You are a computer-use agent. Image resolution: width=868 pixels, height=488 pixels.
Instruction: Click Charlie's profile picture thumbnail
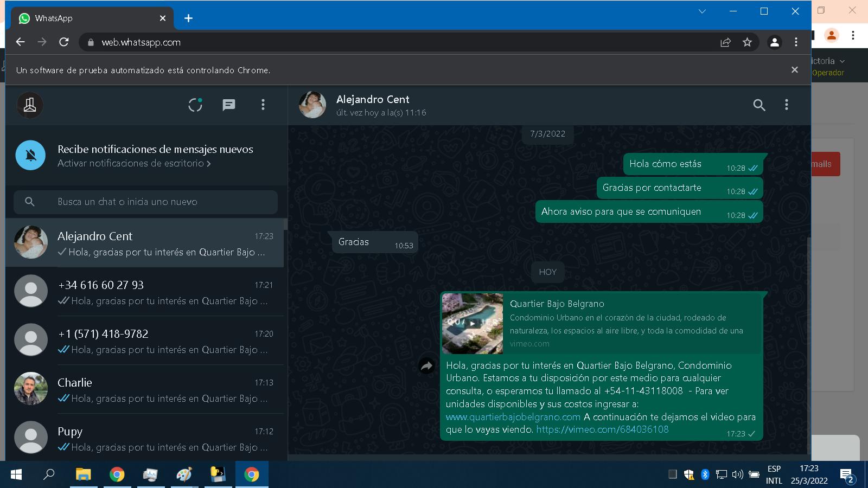click(30, 389)
